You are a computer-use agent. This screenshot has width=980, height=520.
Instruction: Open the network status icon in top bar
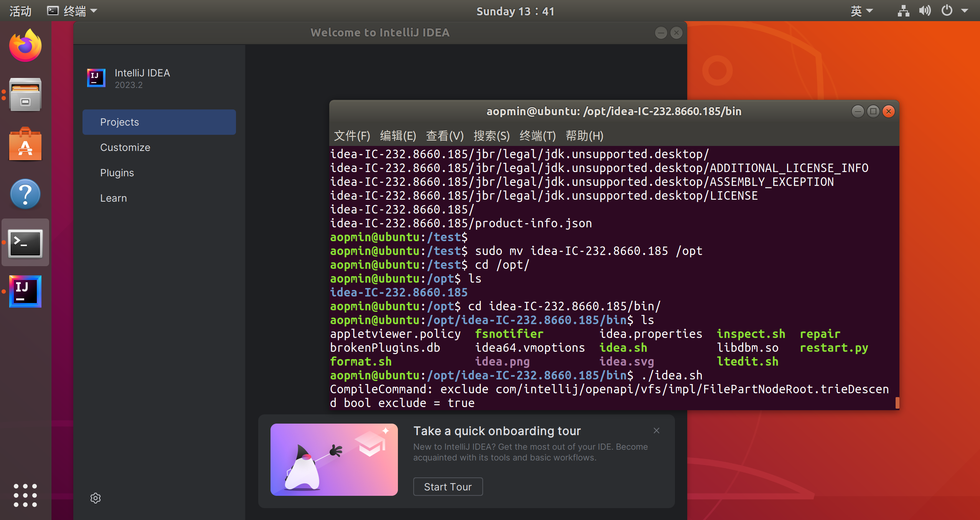[903, 11]
